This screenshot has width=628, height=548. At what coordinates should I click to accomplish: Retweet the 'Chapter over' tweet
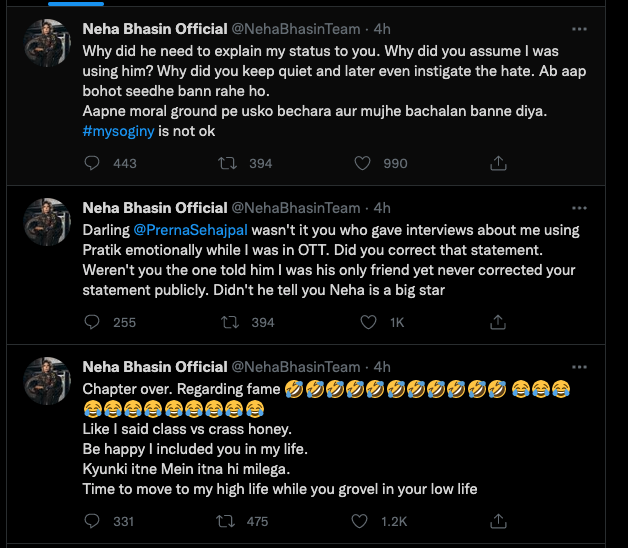[x=225, y=521]
